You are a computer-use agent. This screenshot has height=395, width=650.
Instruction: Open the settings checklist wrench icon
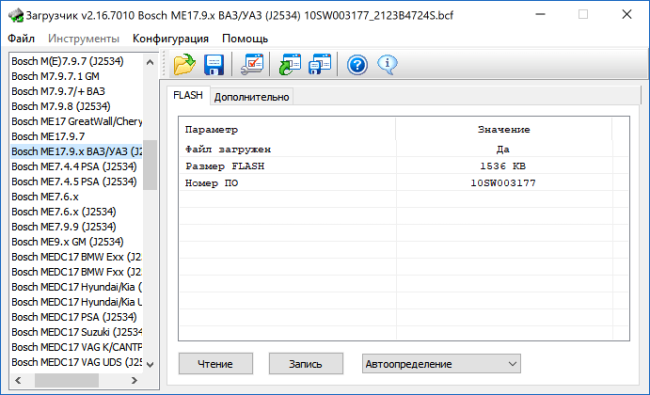coord(252,65)
